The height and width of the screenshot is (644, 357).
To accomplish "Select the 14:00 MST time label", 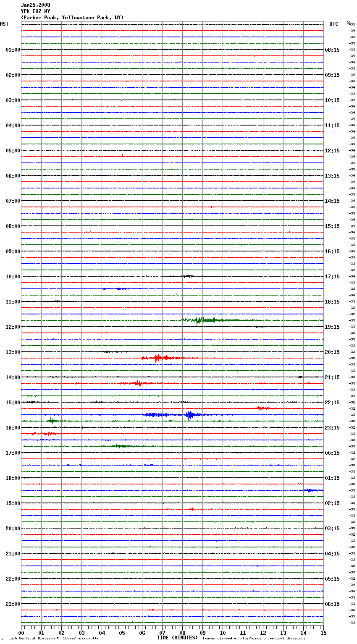I will point(13,377).
